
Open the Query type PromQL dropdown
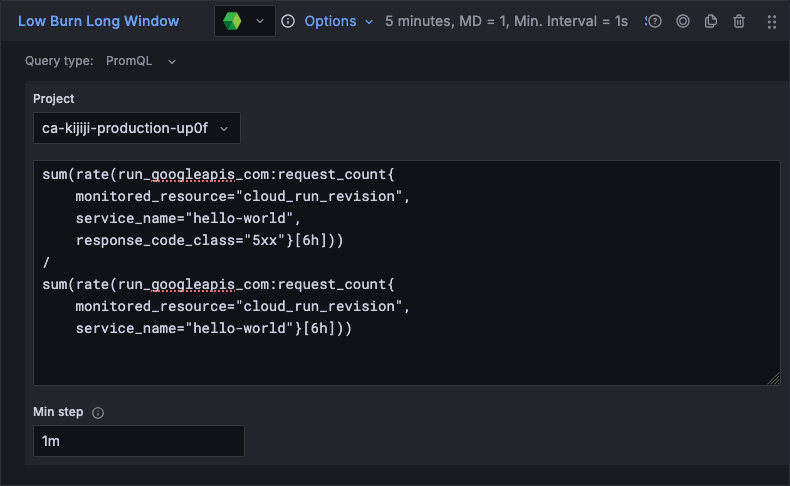coord(141,61)
